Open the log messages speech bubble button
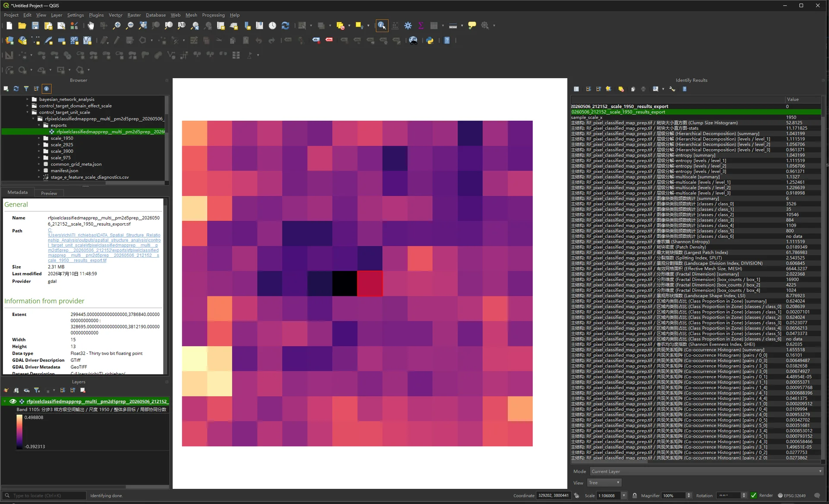The width and height of the screenshot is (829, 504). point(817,495)
